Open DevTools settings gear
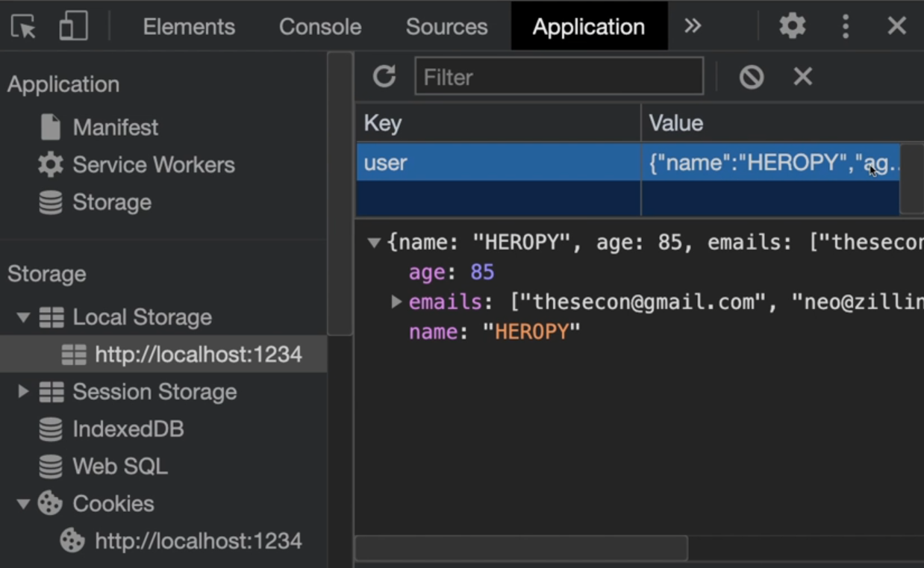 coord(793,26)
